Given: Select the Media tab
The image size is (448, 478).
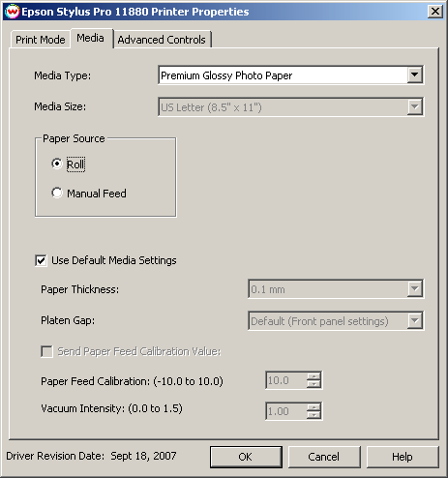Looking at the screenshot, I should pyautogui.click(x=91, y=38).
